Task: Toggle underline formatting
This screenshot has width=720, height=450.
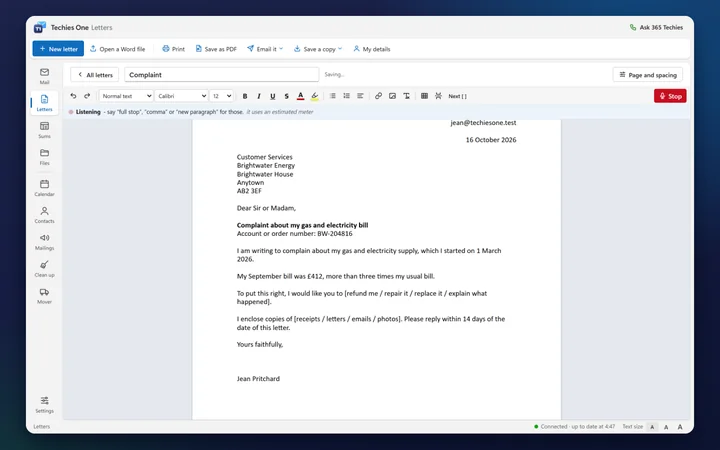Action: [x=272, y=96]
